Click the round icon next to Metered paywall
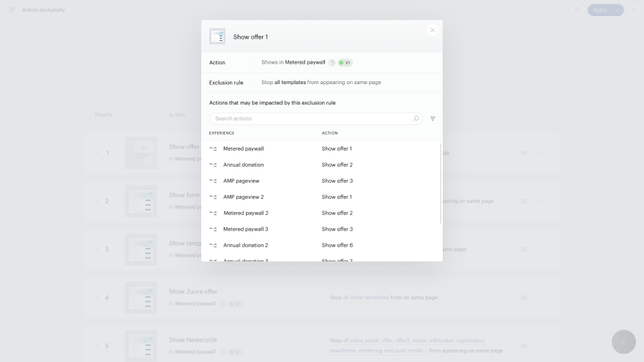Image resolution: width=644 pixels, height=362 pixels. click(332, 63)
